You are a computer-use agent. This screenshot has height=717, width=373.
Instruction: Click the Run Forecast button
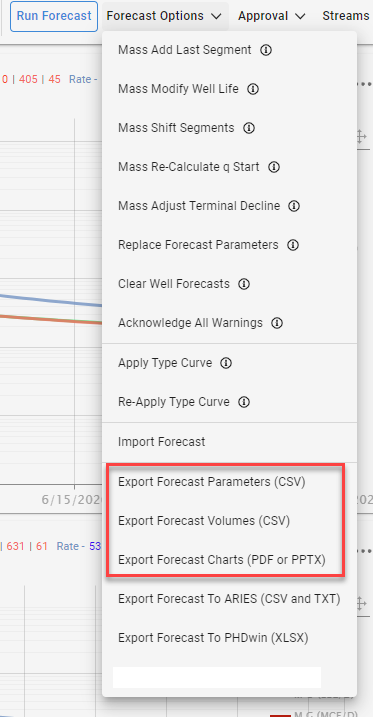[x=54, y=16]
